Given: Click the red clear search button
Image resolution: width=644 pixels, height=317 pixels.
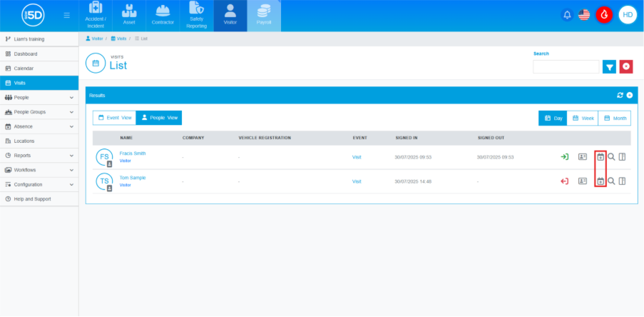Looking at the screenshot, I should coord(626,66).
